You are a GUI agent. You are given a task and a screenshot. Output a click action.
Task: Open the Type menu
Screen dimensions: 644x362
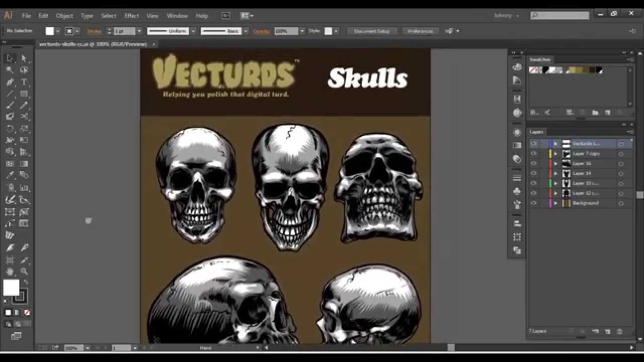[x=87, y=16]
